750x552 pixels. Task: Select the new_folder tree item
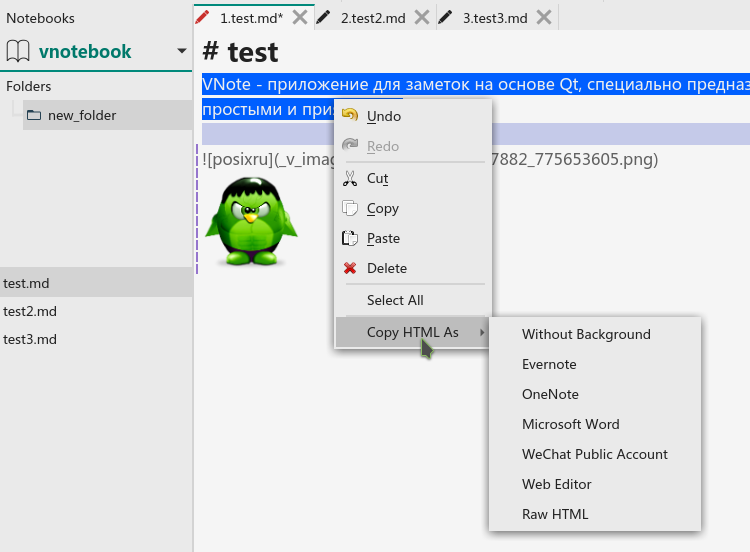[x=108, y=115]
